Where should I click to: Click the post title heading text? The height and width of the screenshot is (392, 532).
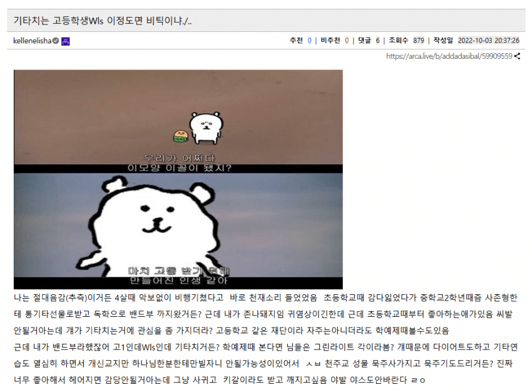103,21
